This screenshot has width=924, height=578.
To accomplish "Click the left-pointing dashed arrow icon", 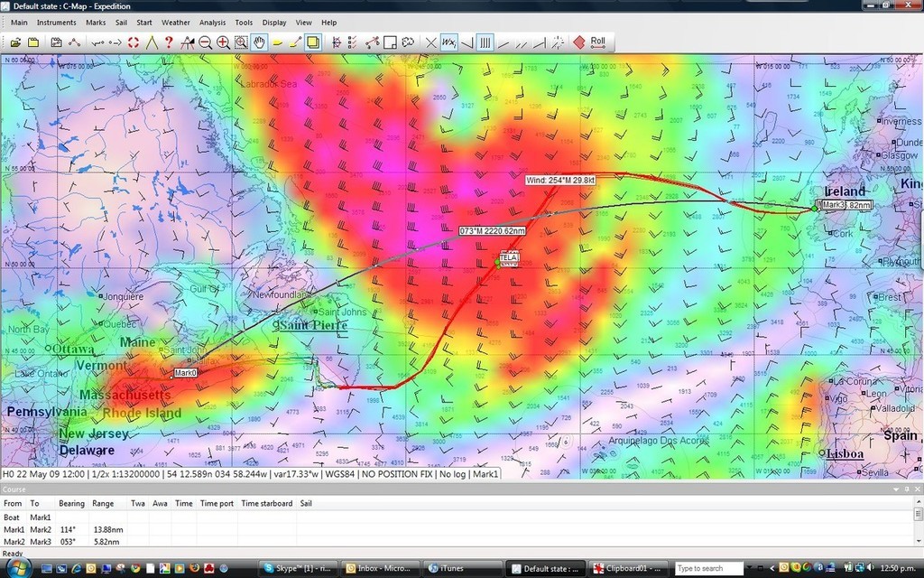I will click(x=97, y=42).
